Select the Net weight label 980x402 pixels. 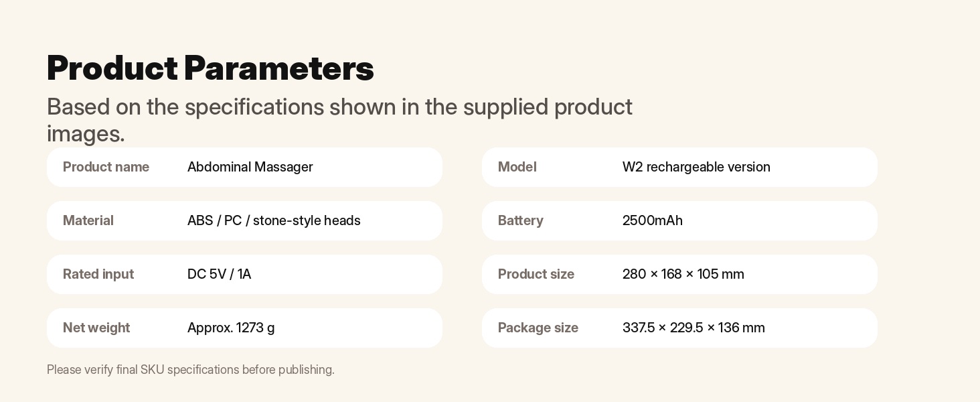click(96, 328)
